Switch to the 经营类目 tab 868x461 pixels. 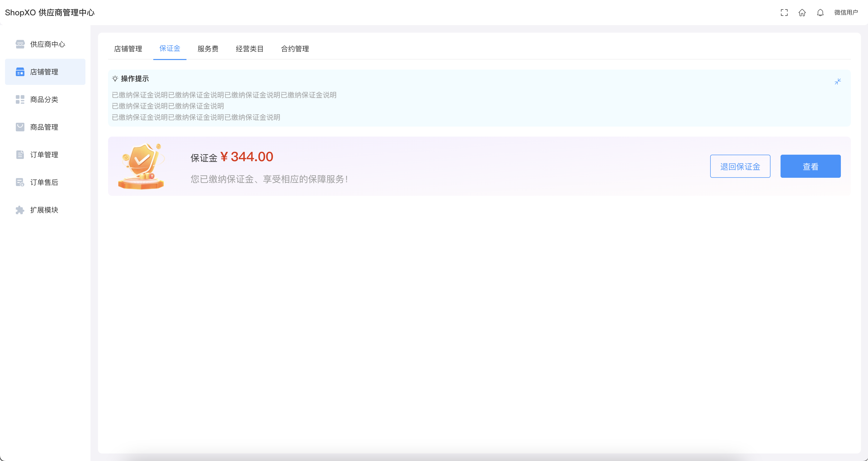coord(249,49)
